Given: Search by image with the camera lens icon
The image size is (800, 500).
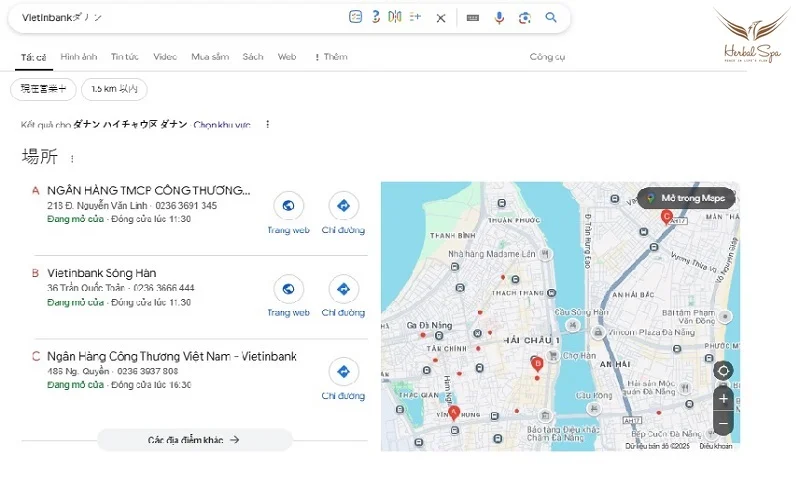Looking at the screenshot, I should point(524,18).
